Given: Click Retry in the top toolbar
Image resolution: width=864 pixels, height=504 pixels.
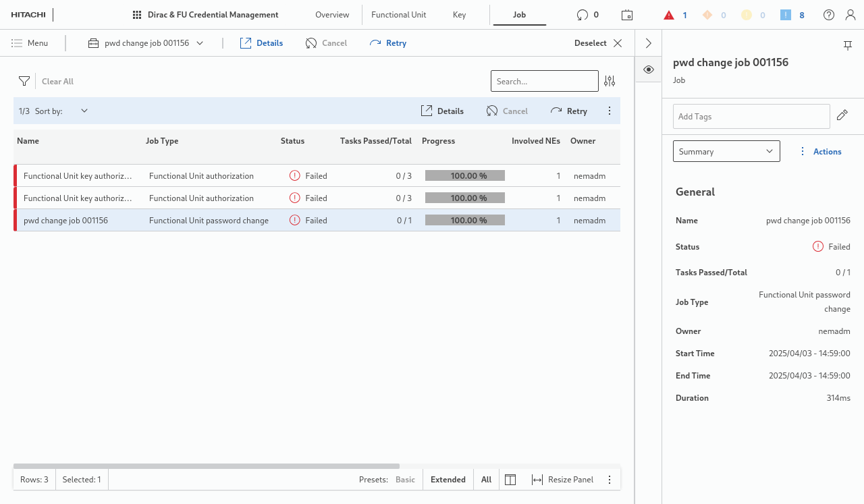Looking at the screenshot, I should 388,43.
